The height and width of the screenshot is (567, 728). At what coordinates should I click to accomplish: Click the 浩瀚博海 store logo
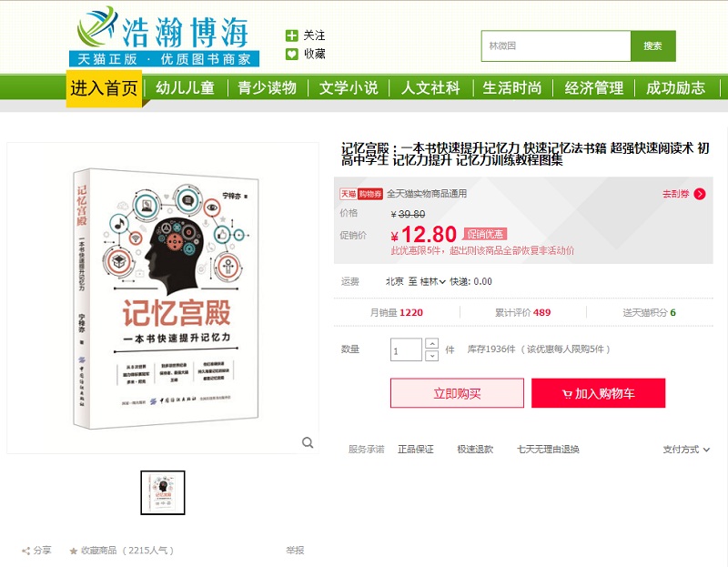164,36
